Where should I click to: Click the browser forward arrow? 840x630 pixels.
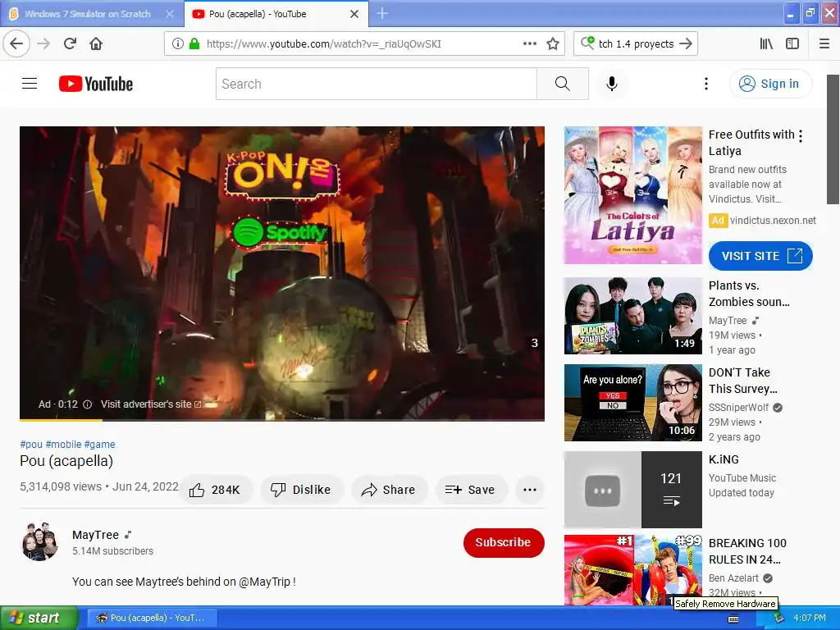click(x=43, y=43)
